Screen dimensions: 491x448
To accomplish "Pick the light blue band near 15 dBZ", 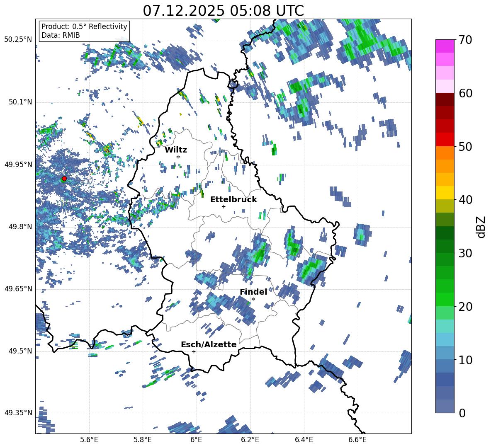I will point(445,339).
